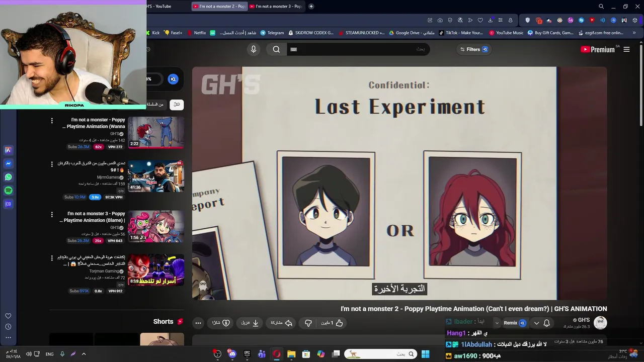Click the Opera snapshot camera icon
Image resolution: width=644 pixels, height=362 pixels.
coord(440,20)
